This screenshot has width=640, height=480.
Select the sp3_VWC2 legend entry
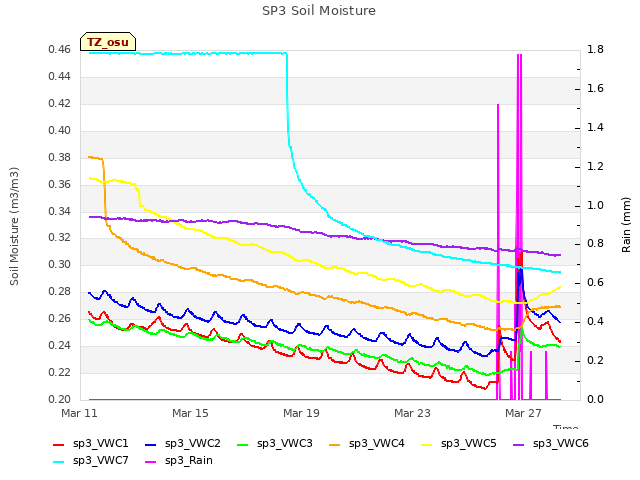(183, 444)
